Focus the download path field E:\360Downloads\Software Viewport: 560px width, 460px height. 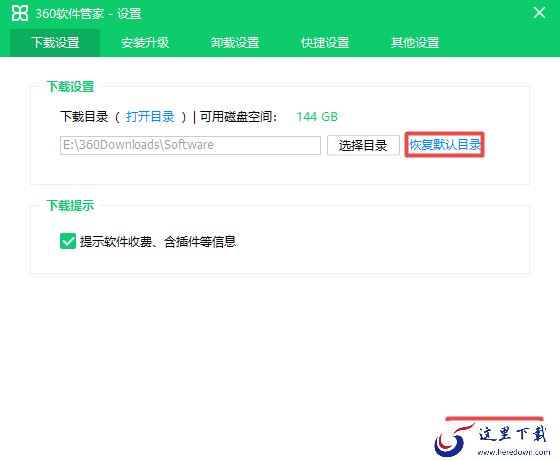coord(190,145)
